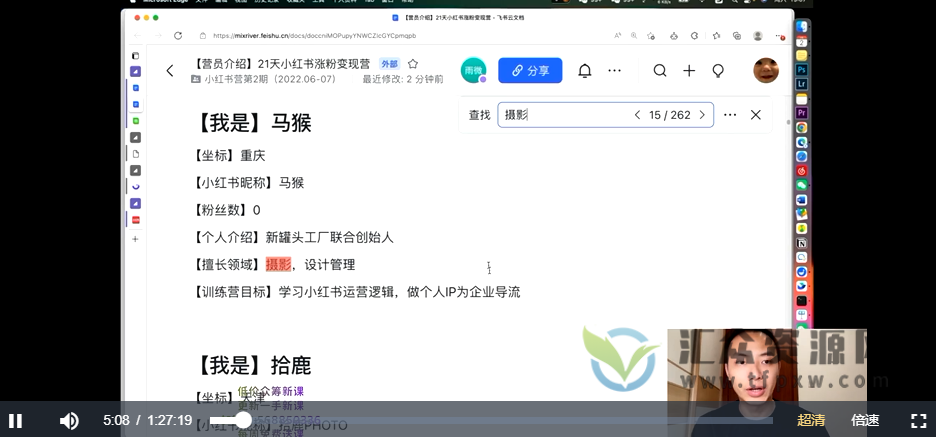Open the notifications bell icon

click(x=585, y=71)
